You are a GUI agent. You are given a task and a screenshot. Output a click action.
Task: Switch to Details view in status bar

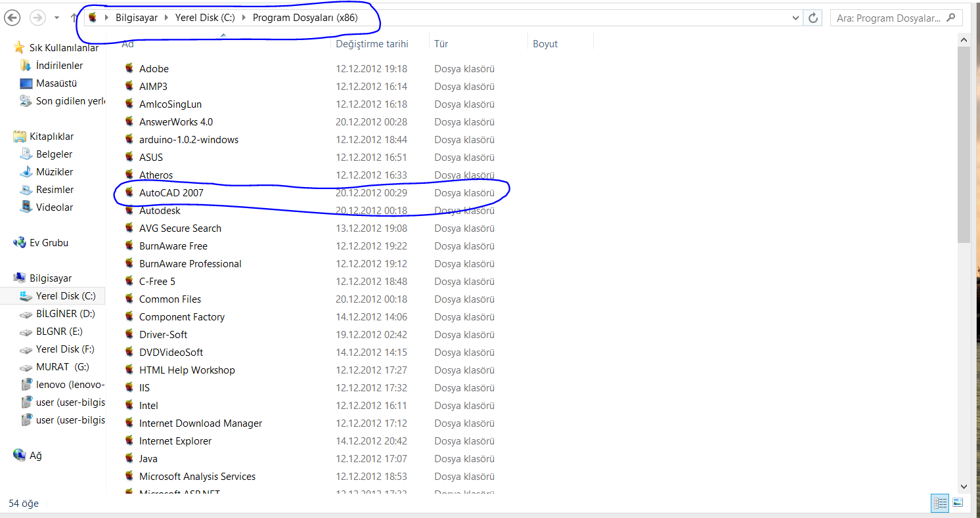point(940,504)
